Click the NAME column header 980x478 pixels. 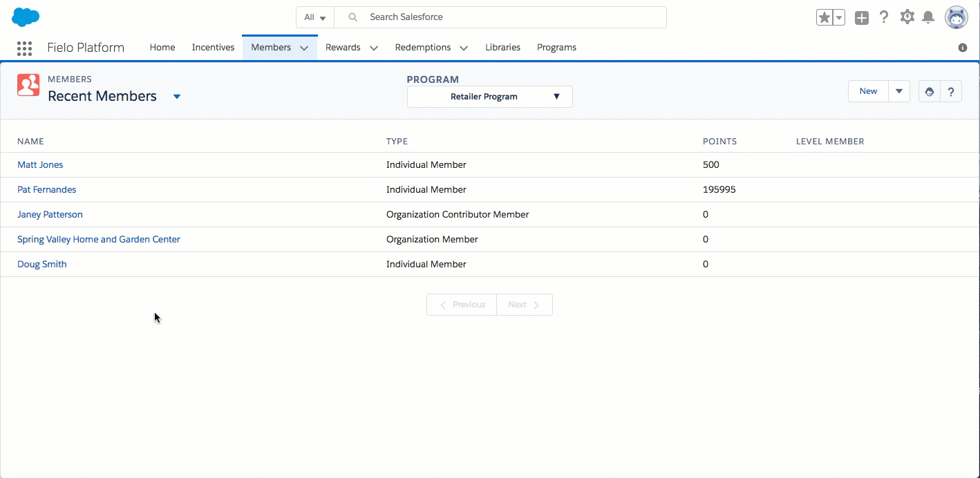30,142
